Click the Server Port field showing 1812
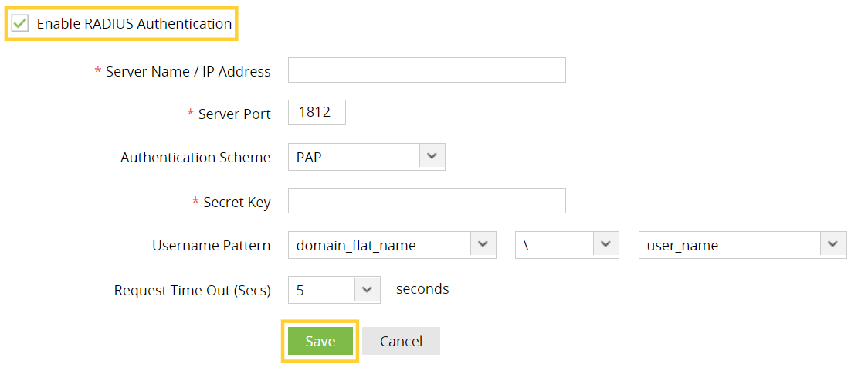 click(317, 113)
